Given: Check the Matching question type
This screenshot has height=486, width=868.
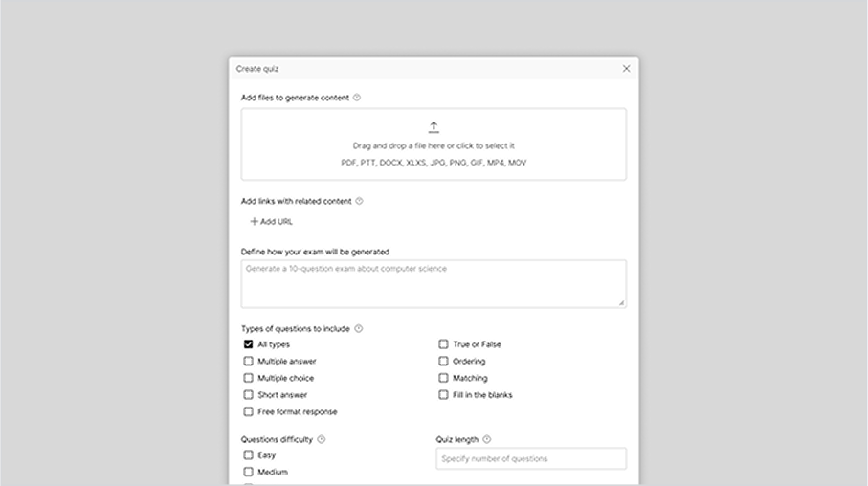Looking at the screenshot, I should tap(443, 378).
